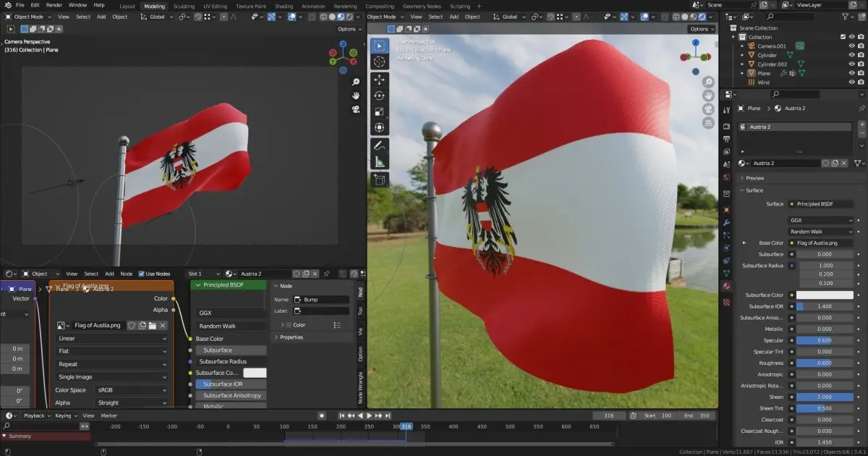Open GGX distribution dropdown in properties panel
868x456 pixels.
tap(821, 220)
